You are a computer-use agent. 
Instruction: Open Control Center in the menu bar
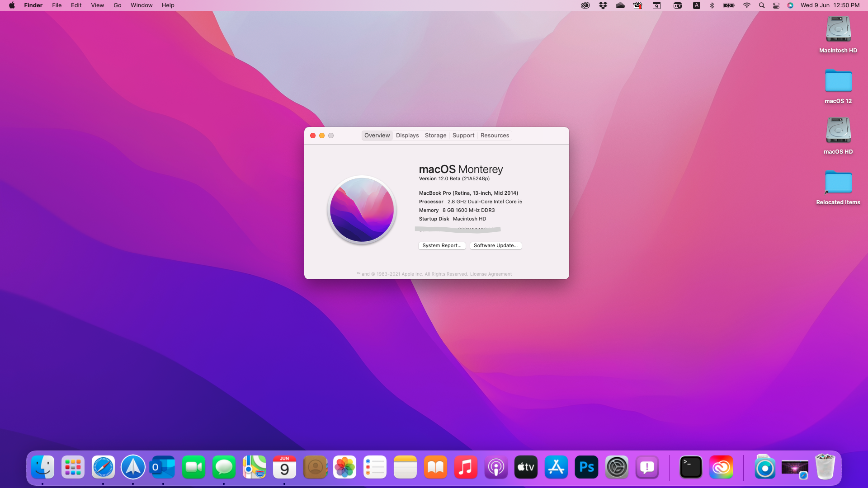776,5
